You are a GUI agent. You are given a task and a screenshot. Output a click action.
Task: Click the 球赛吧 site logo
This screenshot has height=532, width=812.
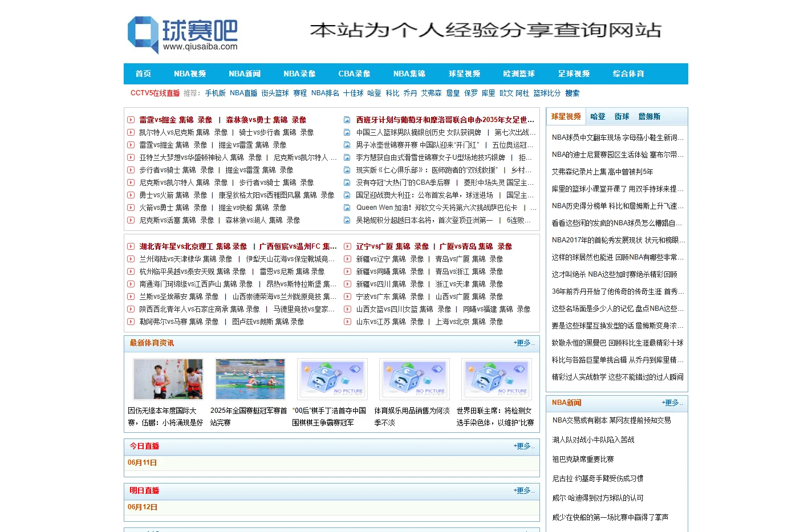pos(182,35)
